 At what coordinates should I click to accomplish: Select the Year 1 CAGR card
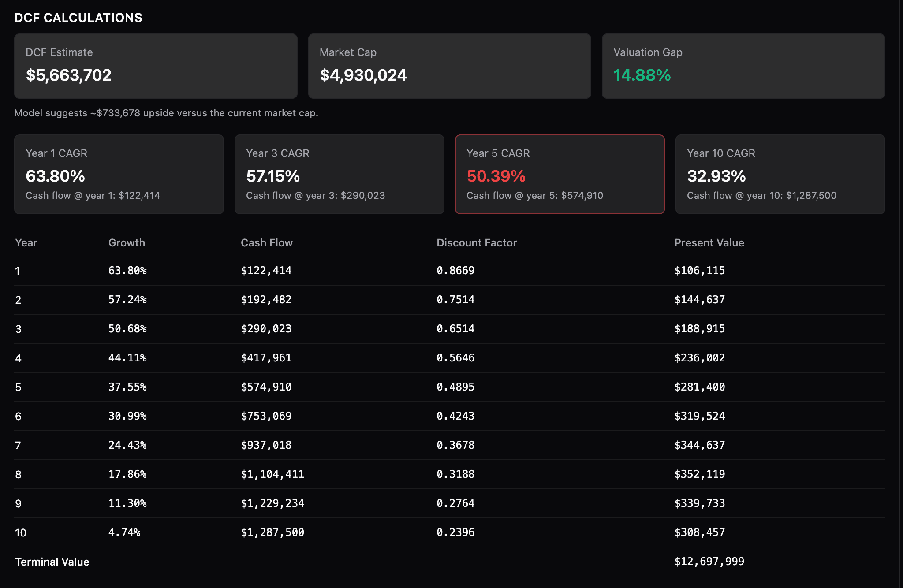[x=119, y=174]
